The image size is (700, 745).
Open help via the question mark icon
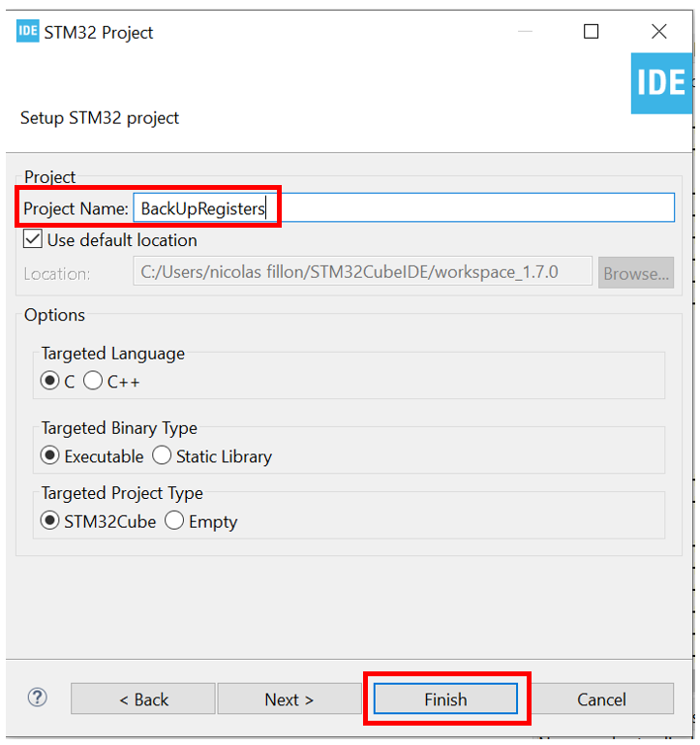pyautogui.click(x=38, y=698)
